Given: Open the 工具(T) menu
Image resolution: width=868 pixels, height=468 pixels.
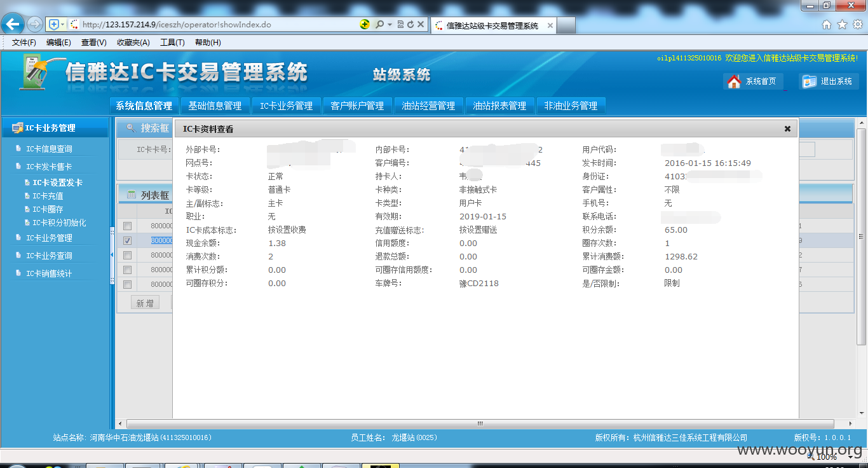Looking at the screenshot, I should click(172, 42).
